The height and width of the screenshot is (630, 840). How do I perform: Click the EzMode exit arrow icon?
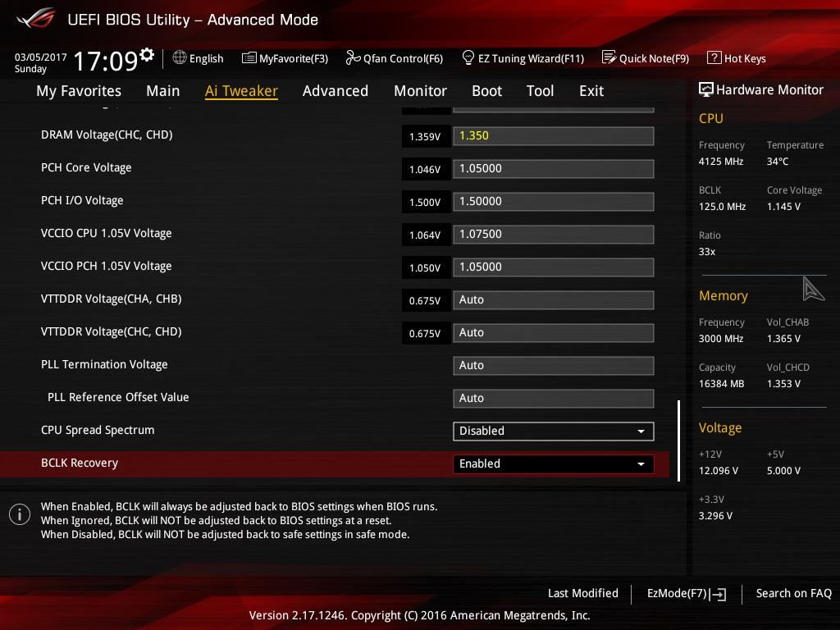pos(719,594)
